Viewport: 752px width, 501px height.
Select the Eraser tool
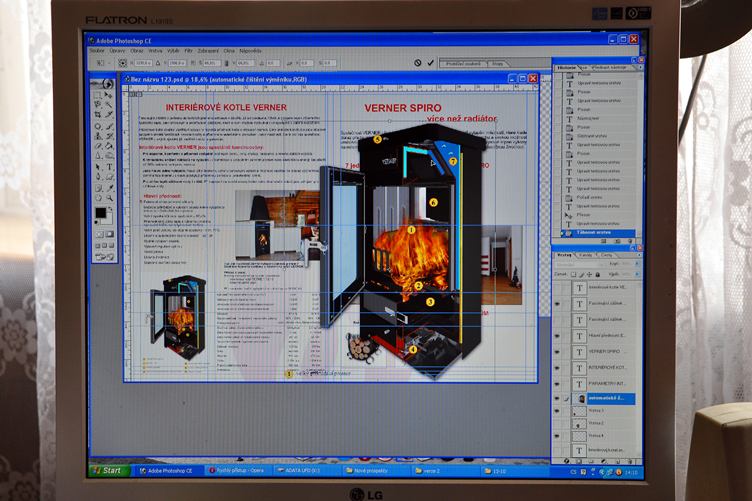98,146
